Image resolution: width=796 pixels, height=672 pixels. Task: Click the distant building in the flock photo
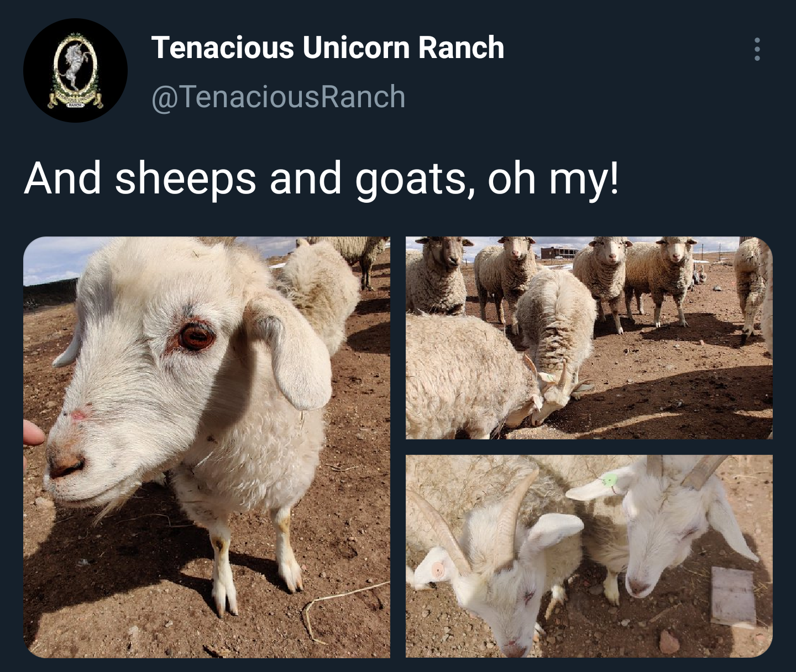pos(559,252)
